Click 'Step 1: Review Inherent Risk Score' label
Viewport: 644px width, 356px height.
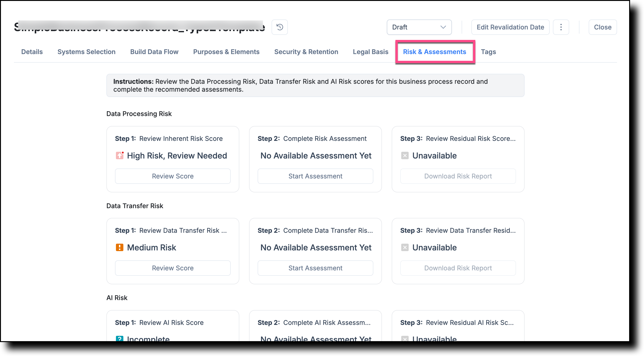(x=169, y=139)
